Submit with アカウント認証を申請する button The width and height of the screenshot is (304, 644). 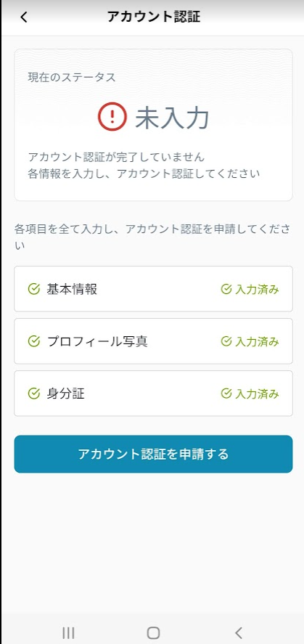coord(153,455)
